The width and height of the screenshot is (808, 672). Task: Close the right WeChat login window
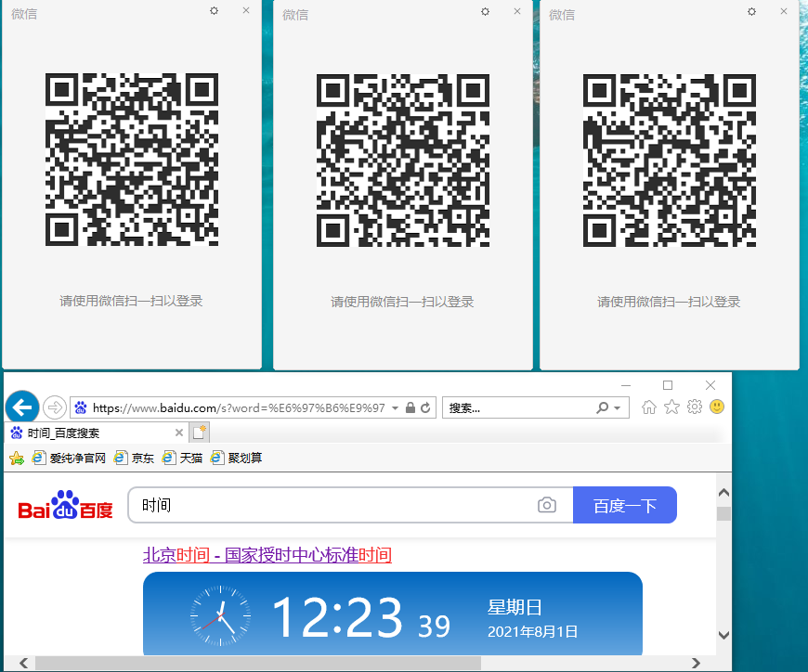pos(784,11)
